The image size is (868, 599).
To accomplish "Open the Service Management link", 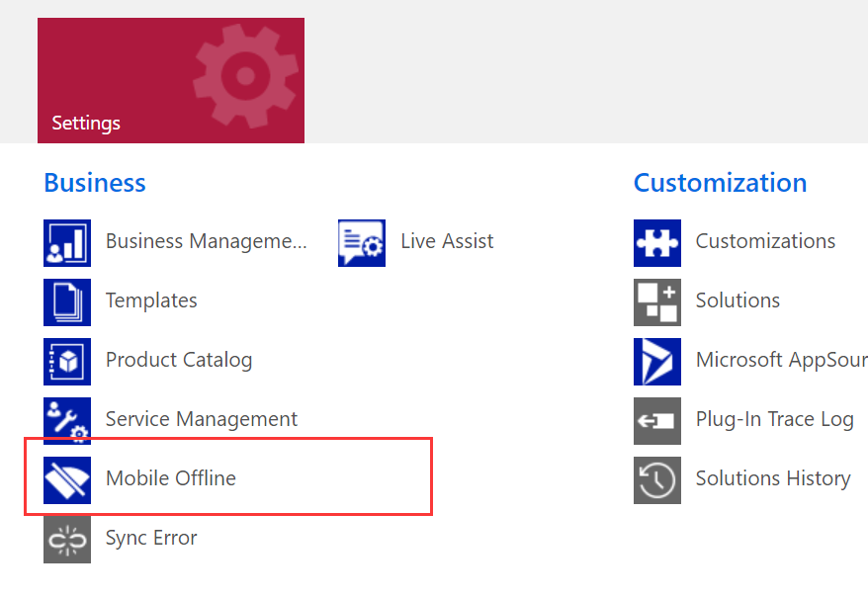I will 202,419.
